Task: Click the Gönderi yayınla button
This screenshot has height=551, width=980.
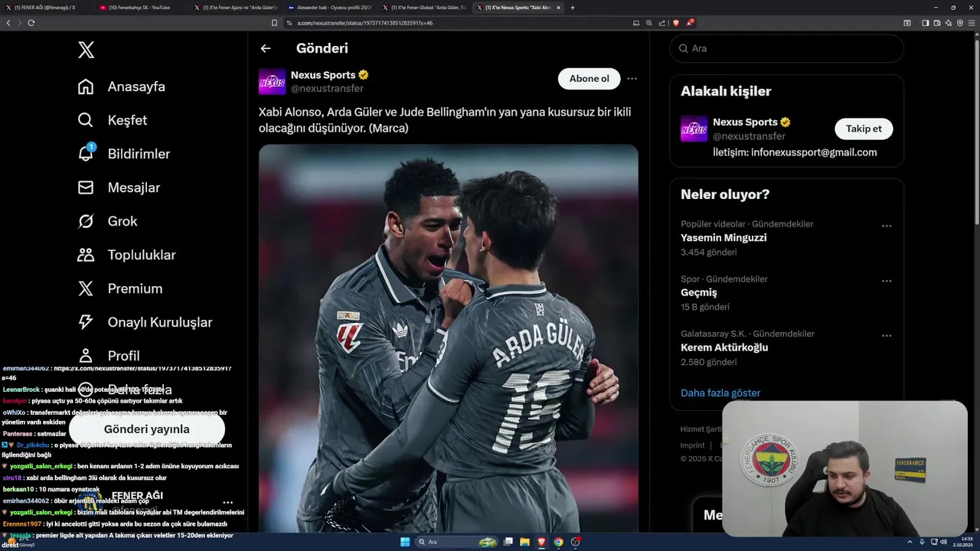Action: pyautogui.click(x=146, y=429)
